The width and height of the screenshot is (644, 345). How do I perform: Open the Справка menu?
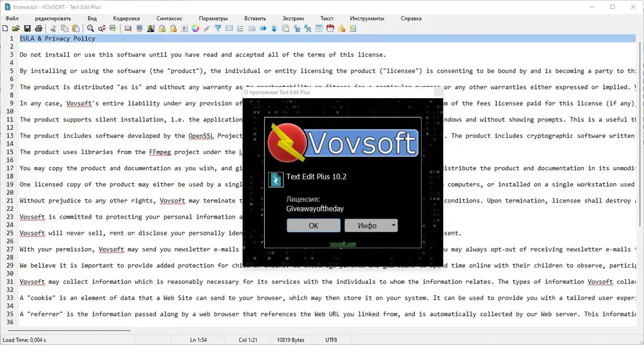click(x=411, y=19)
